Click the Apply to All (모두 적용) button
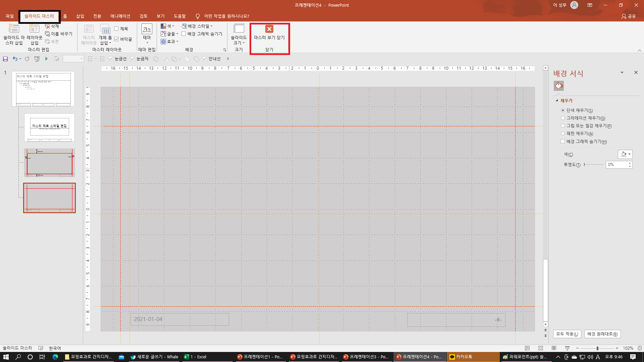The width and height of the screenshot is (644, 362). pos(567,334)
